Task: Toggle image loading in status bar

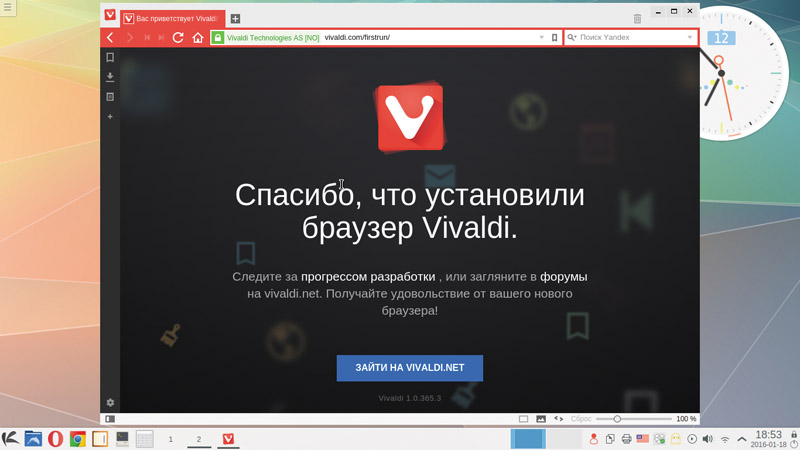Action: click(x=541, y=419)
